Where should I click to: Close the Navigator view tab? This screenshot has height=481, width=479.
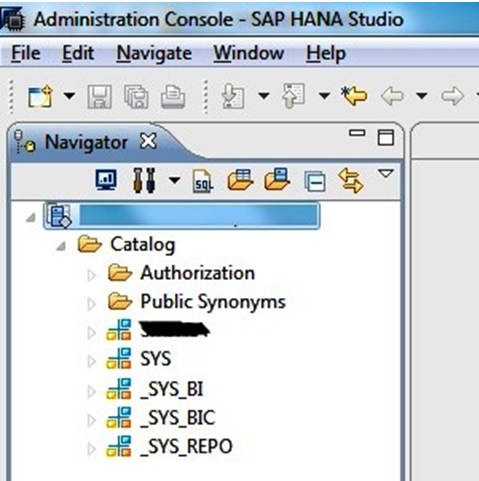(148, 141)
